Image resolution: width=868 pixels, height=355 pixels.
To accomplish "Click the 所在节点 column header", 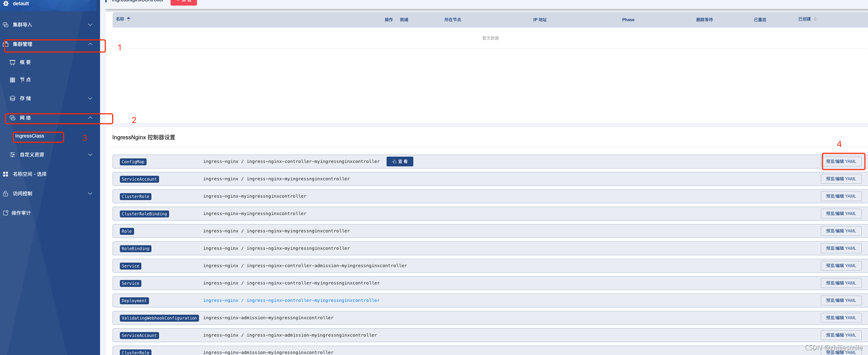I will coord(453,20).
